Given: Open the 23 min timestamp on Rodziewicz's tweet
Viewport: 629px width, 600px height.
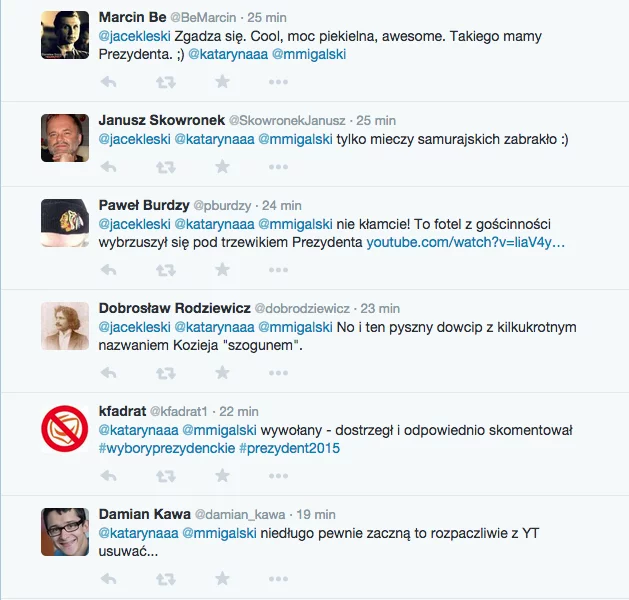Looking at the screenshot, I should point(380,308).
